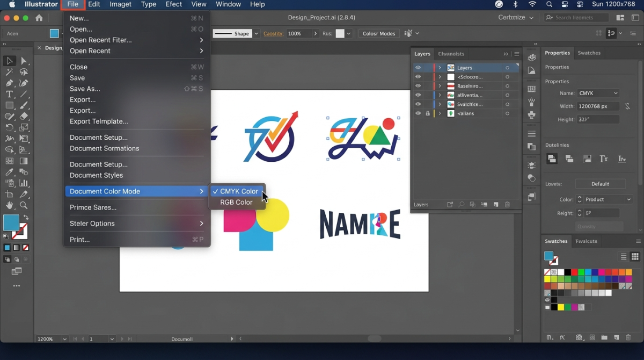Expand the 'Raseinıro...' layer
Viewport: 644px width, 360px height.
(x=440, y=86)
